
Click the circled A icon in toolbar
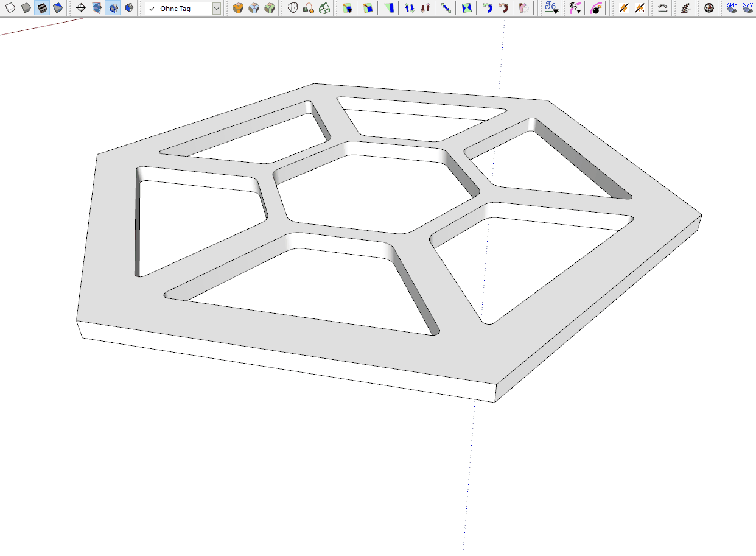709,8
